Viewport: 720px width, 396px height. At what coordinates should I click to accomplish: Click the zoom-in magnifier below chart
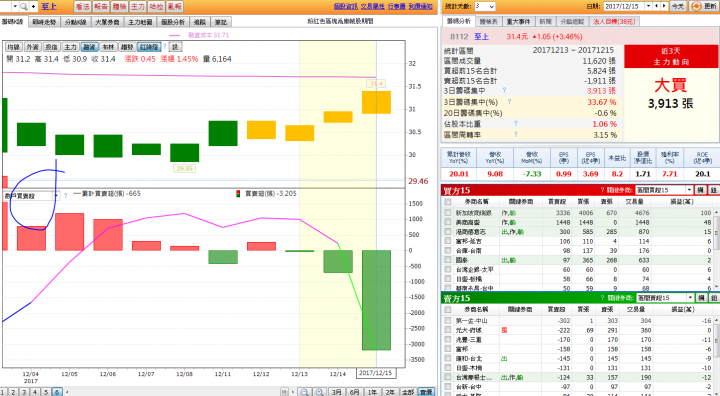point(320,392)
